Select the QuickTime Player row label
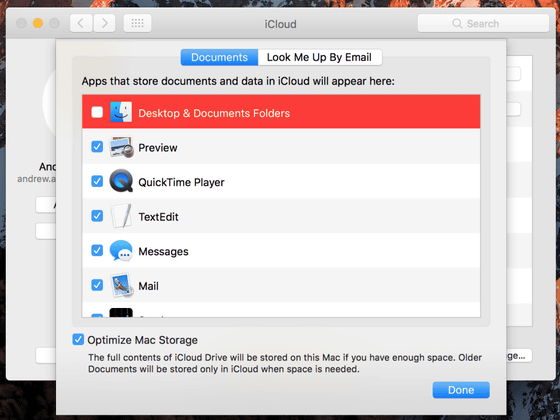 pos(181,182)
